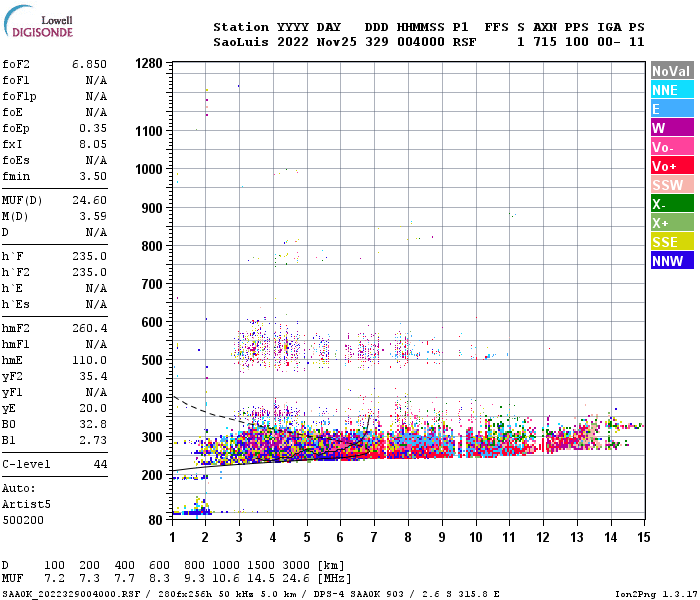Click the C-level value 44
Image resolution: width=700 pixels, height=600 pixels.
(100, 464)
